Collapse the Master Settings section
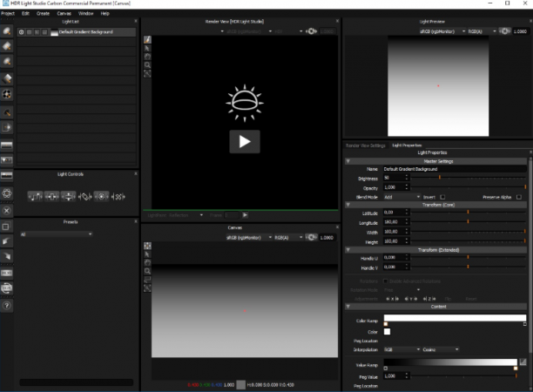The height and width of the screenshot is (392, 533). pos(347,161)
